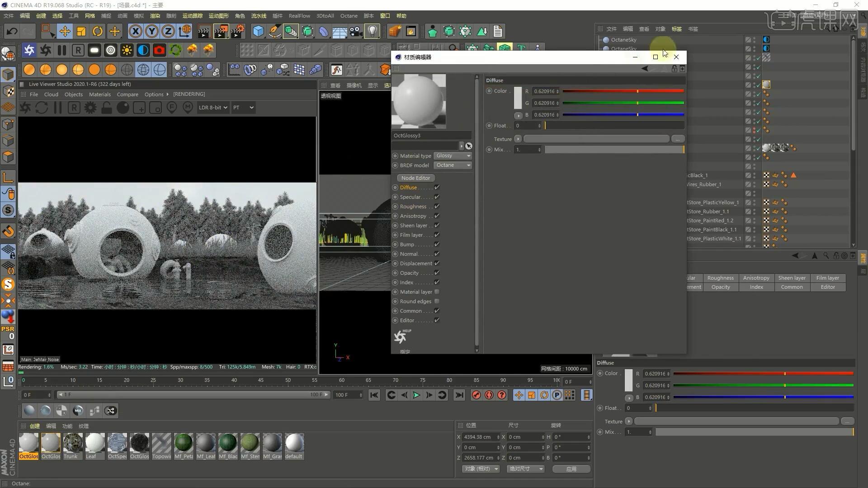Select Common channel in material editor
Image resolution: width=868 pixels, height=488 pixels.
point(410,311)
